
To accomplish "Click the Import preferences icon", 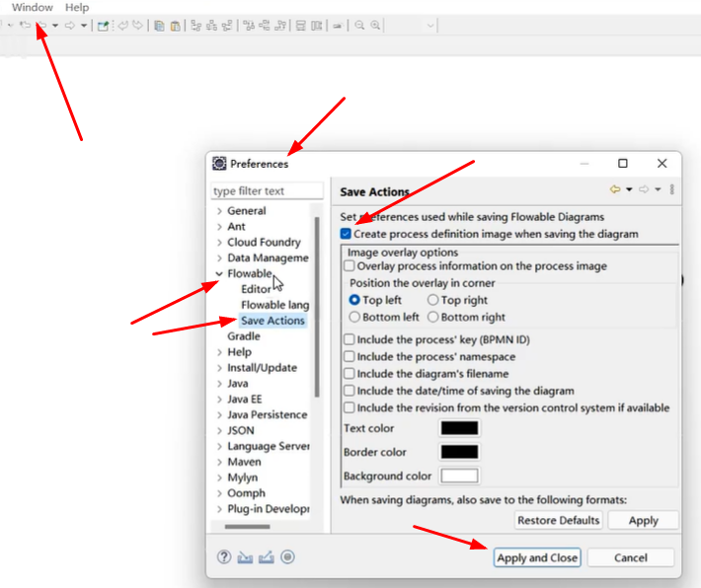I will tap(245, 557).
